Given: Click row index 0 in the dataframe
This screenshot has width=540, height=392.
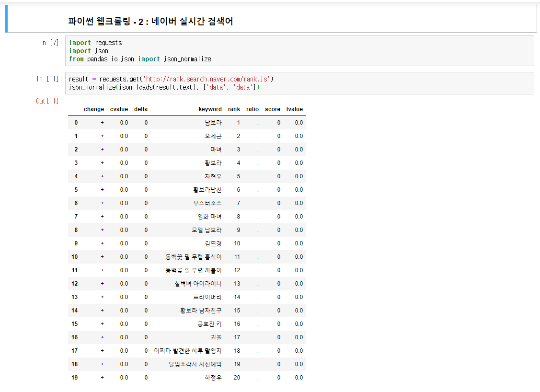Looking at the screenshot, I should [76, 123].
